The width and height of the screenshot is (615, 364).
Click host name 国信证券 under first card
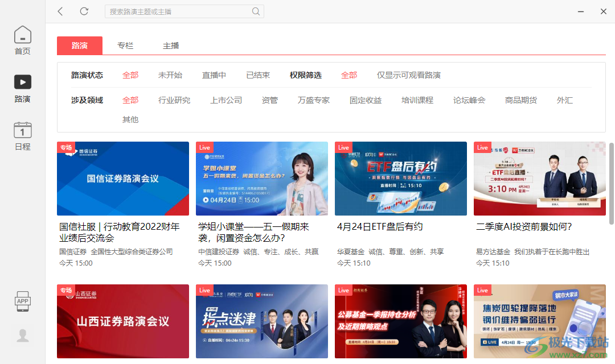[73, 252]
